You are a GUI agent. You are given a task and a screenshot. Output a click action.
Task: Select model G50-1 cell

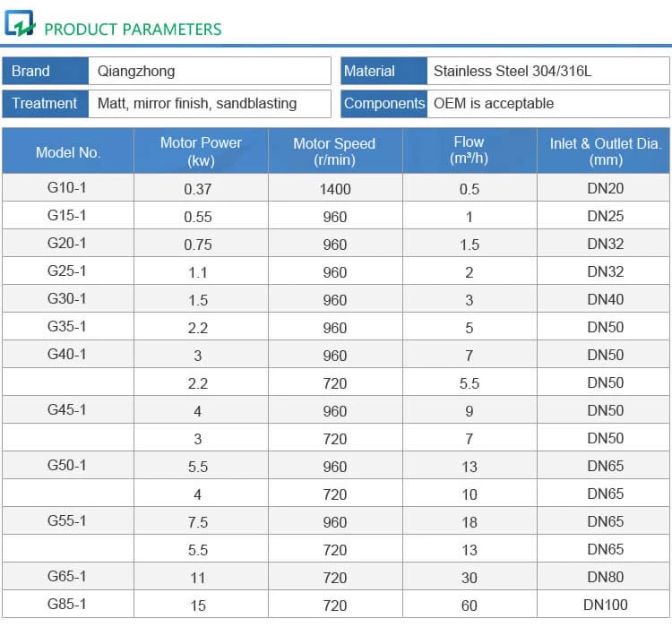[67, 465]
